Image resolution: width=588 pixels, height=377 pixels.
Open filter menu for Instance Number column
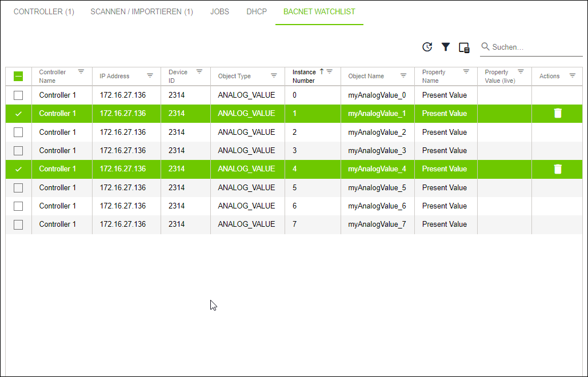click(330, 71)
